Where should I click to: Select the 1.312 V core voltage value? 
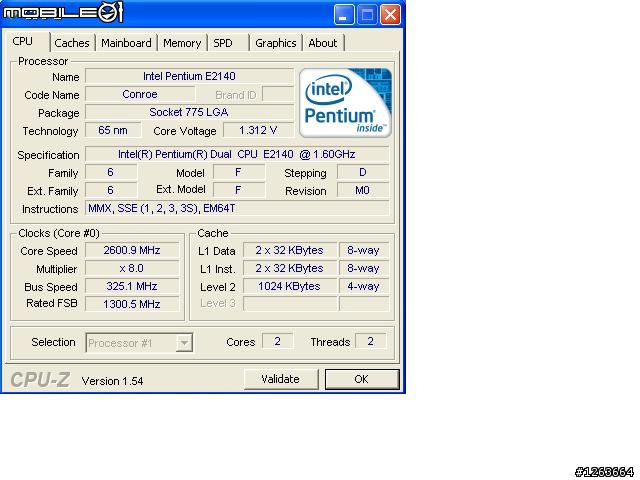(258, 130)
